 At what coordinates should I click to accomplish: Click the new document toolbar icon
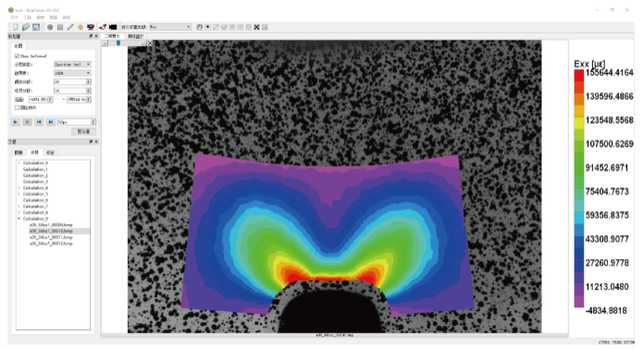(16, 27)
